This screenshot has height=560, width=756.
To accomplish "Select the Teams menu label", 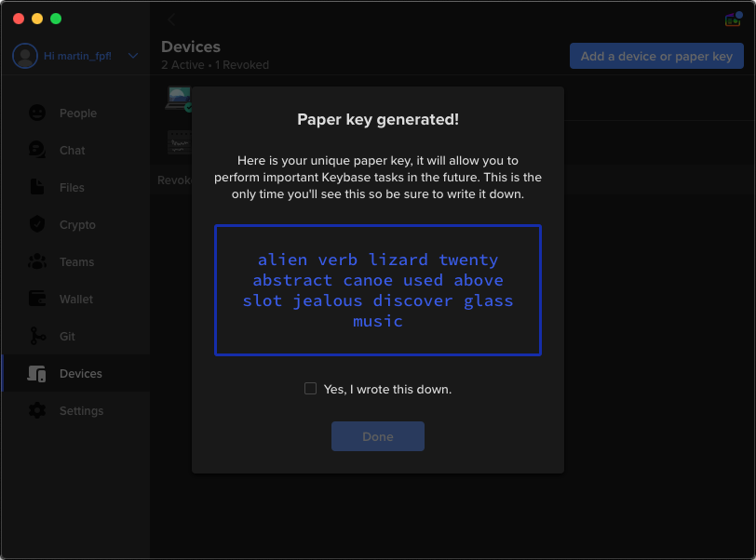I will coord(76,261).
